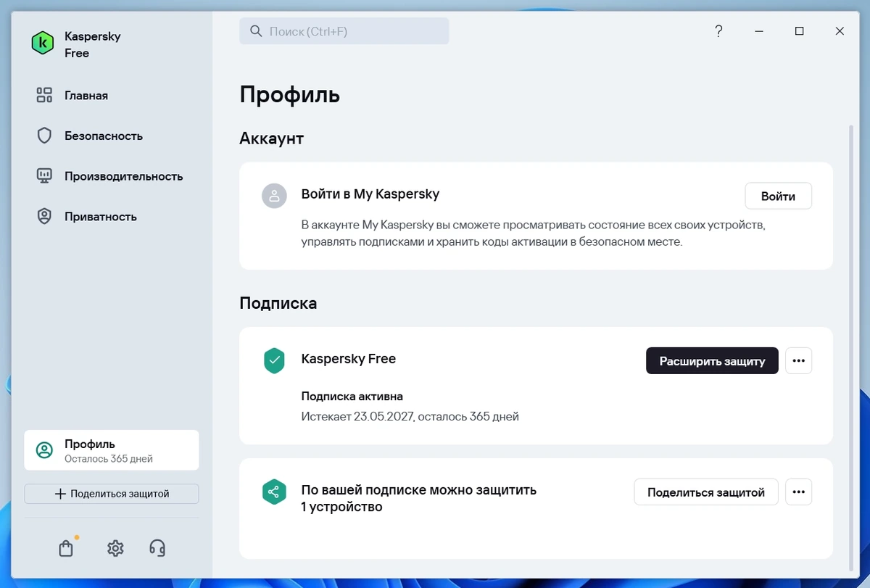The width and height of the screenshot is (870, 588).
Task: Click the green share hexagon icon
Action: [274, 492]
